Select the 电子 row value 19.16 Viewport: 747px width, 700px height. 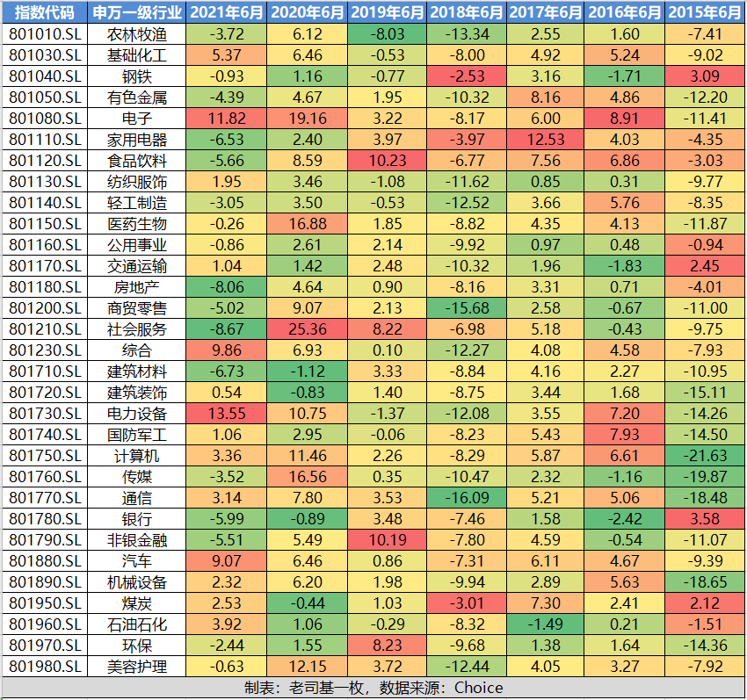click(x=308, y=119)
